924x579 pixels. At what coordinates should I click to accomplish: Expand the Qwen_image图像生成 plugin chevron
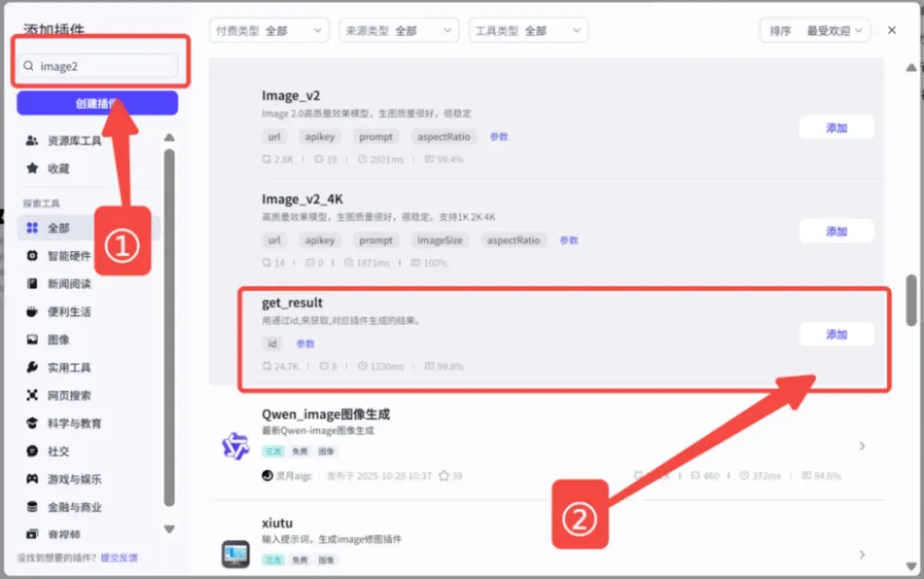click(x=862, y=446)
